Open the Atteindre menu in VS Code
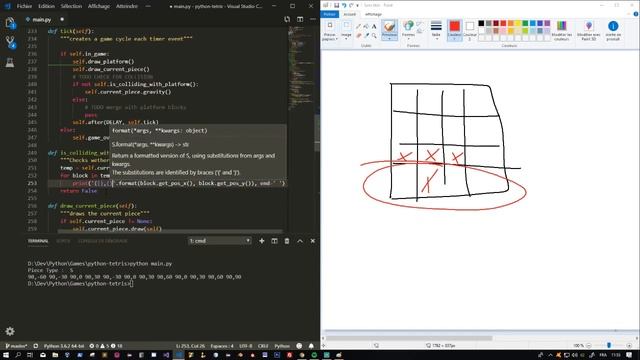The height and width of the screenshot is (360, 640). [x=127, y=6]
